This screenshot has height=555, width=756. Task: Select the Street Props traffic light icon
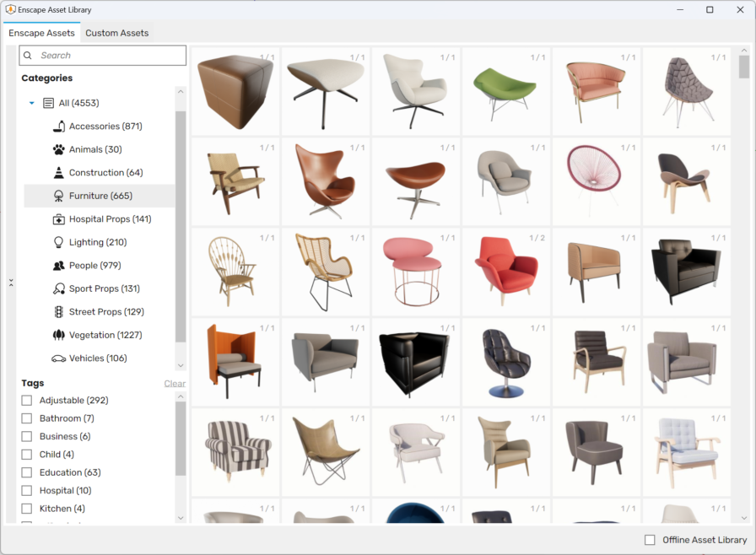59,312
